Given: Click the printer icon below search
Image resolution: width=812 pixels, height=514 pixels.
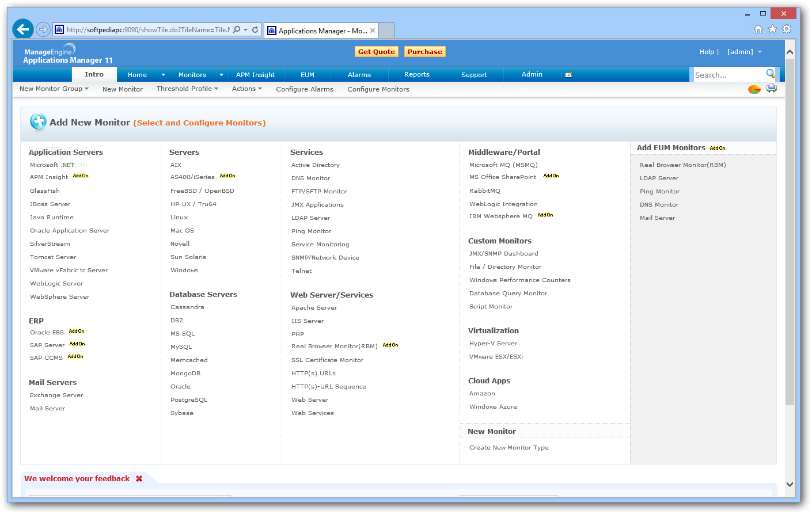Looking at the screenshot, I should pyautogui.click(x=772, y=89).
